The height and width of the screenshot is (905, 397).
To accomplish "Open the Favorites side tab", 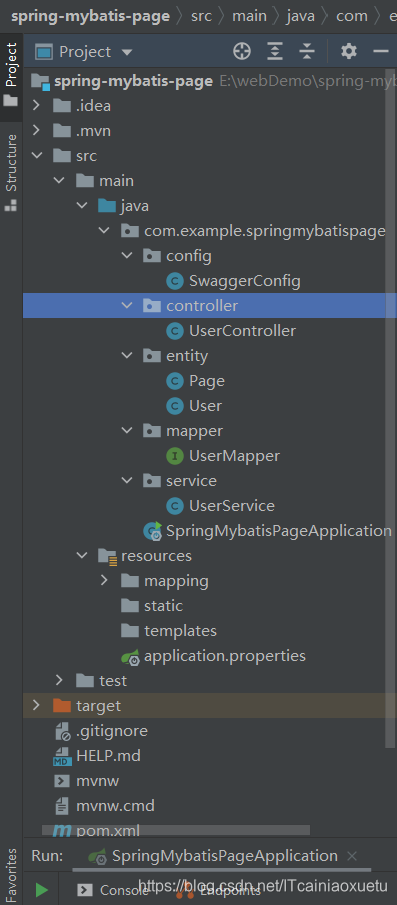I will tap(11, 874).
